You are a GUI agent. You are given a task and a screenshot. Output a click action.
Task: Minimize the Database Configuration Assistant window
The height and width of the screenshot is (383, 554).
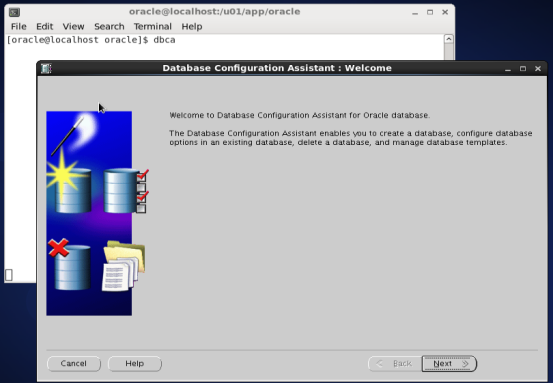(508, 69)
